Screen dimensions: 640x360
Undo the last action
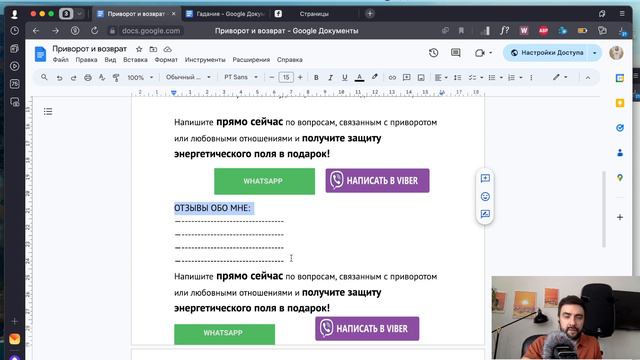pyautogui.click(x=60, y=78)
